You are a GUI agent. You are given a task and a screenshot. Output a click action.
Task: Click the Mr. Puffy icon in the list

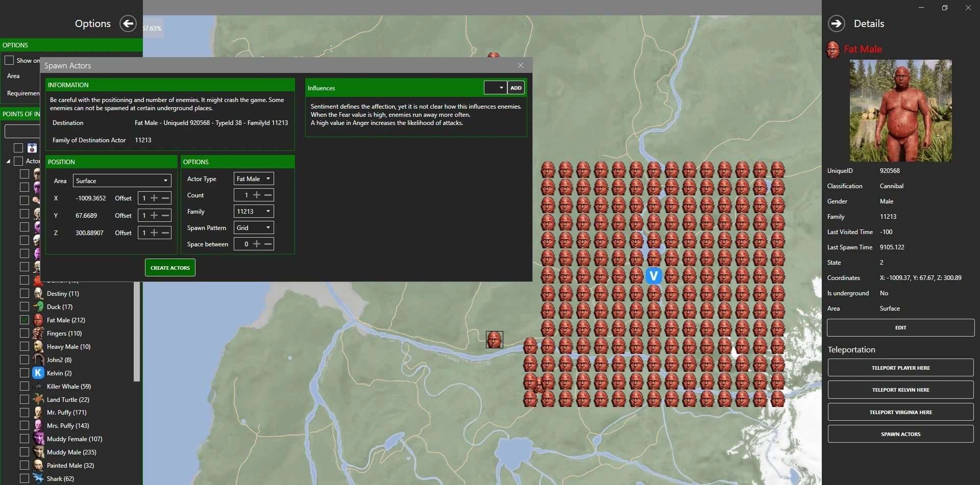point(38,412)
